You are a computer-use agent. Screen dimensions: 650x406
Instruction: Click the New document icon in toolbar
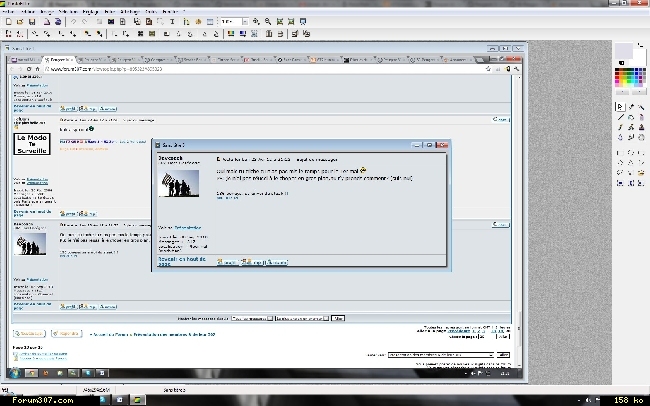(7, 21)
